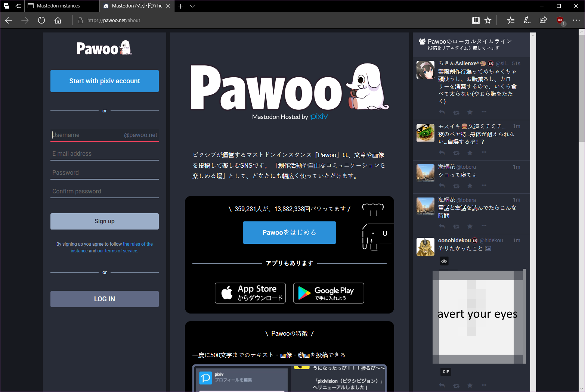The image size is (585, 392).
Task: Toggle media visibility eye on oonohidekou post
Action: [444, 261]
